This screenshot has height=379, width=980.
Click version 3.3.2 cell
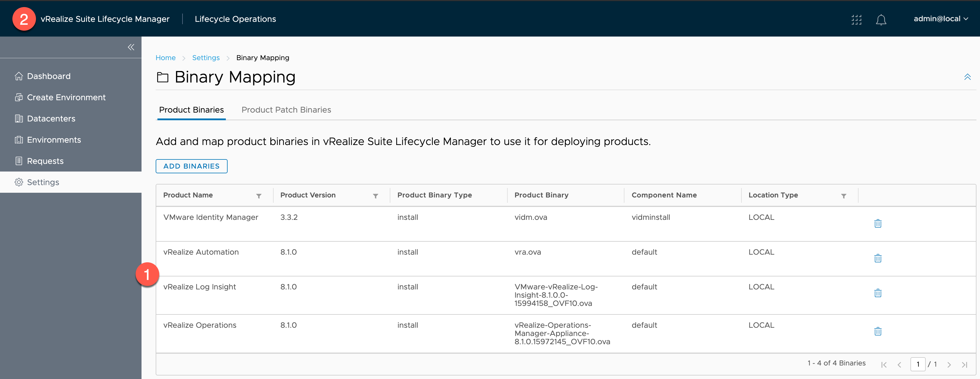[289, 217]
